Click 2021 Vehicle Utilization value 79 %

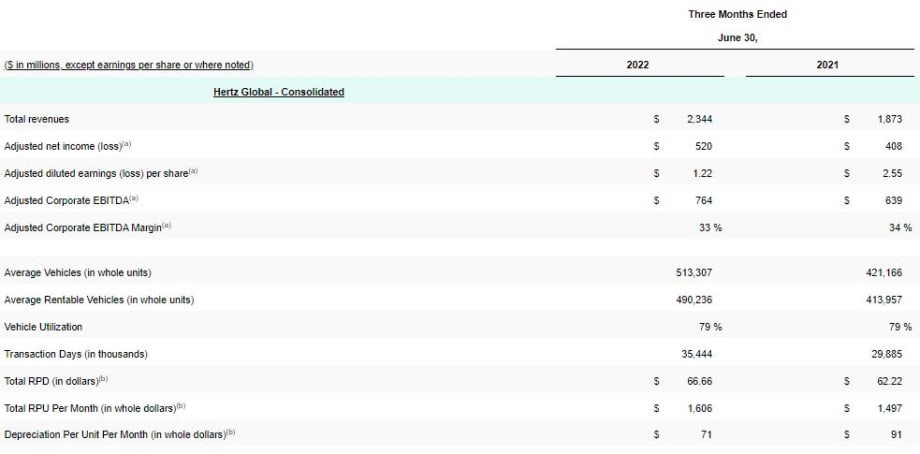tap(901, 327)
